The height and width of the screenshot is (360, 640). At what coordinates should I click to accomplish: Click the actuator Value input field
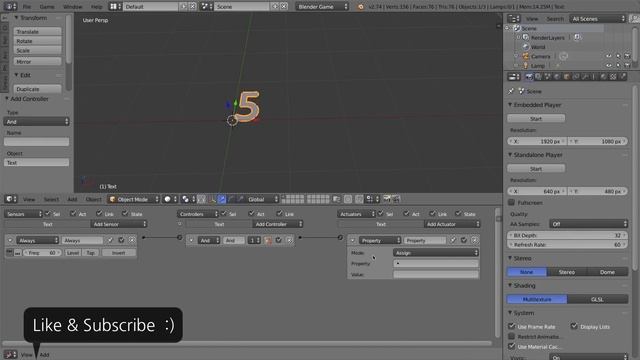[x=436, y=275]
